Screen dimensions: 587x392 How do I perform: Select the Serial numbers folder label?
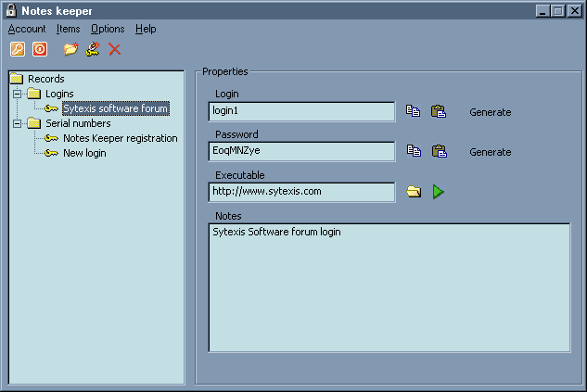click(x=78, y=123)
